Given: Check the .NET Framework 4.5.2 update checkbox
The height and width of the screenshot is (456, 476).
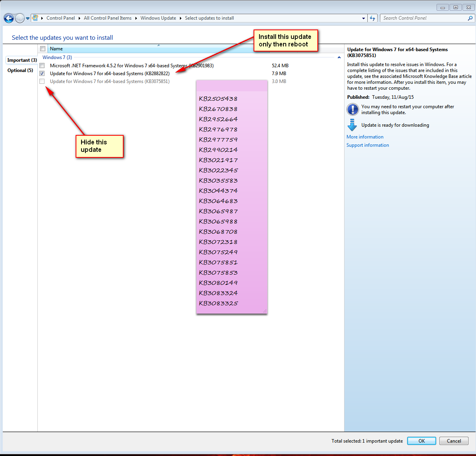Looking at the screenshot, I should pyautogui.click(x=42, y=66).
